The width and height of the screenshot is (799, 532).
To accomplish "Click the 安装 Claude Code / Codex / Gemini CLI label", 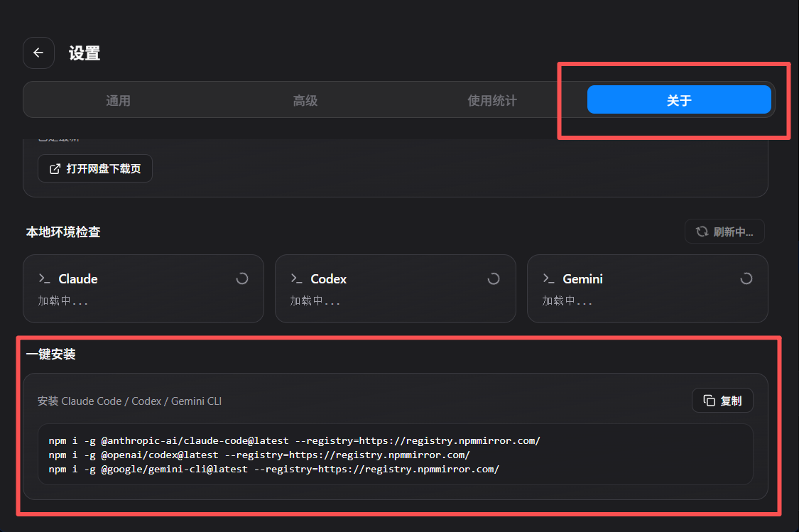I will tap(129, 401).
